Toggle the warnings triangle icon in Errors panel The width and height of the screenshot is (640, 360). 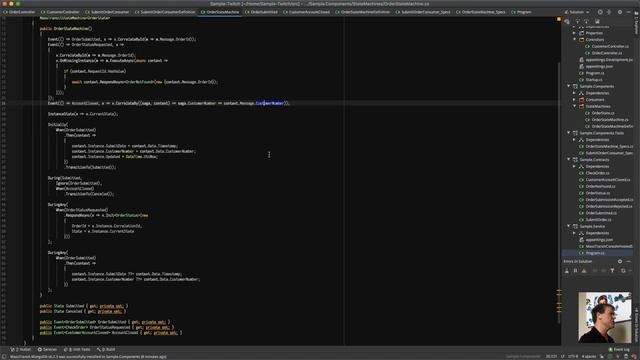[584, 271]
